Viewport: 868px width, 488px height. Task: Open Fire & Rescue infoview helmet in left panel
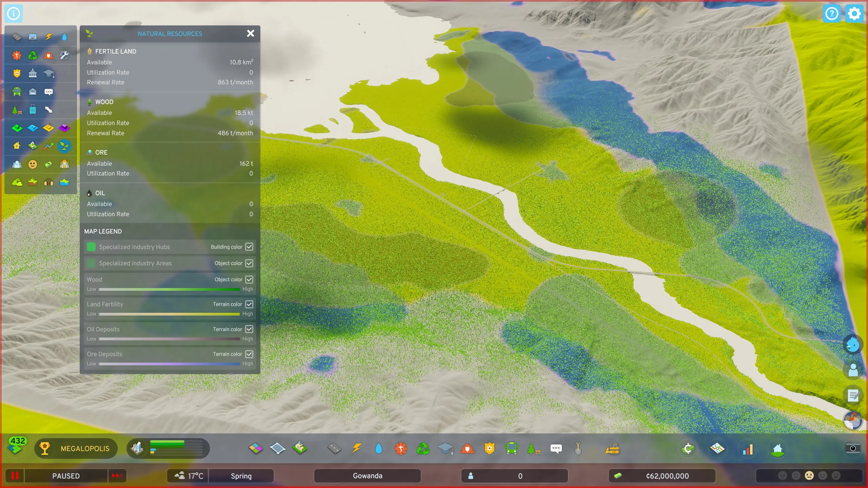(48, 55)
